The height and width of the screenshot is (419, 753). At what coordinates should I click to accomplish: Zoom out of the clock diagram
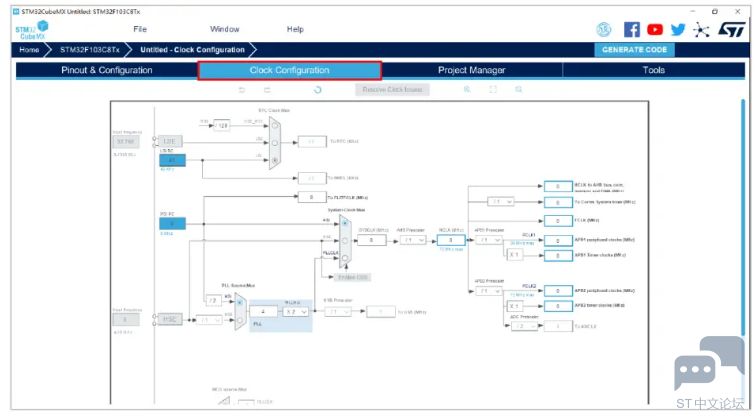(x=519, y=89)
